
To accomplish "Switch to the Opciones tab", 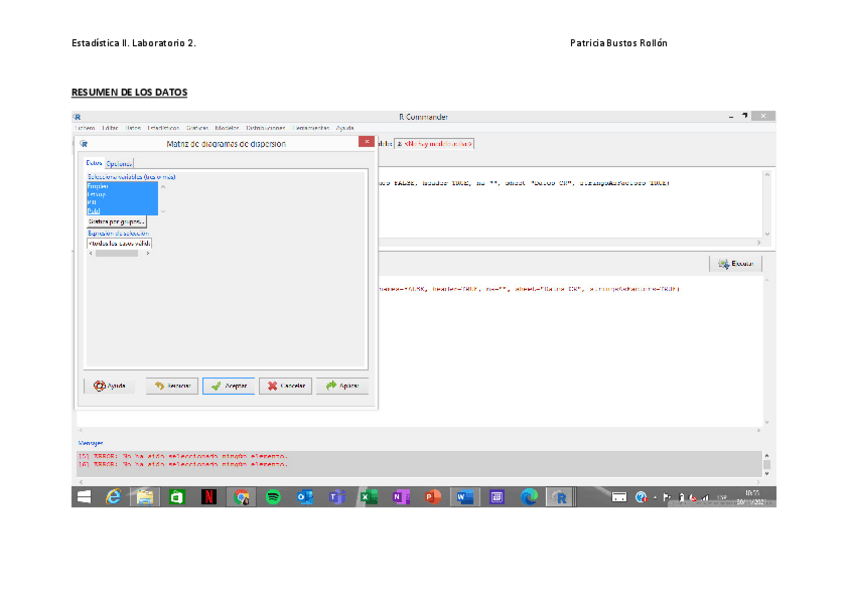I will pos(119,163).
